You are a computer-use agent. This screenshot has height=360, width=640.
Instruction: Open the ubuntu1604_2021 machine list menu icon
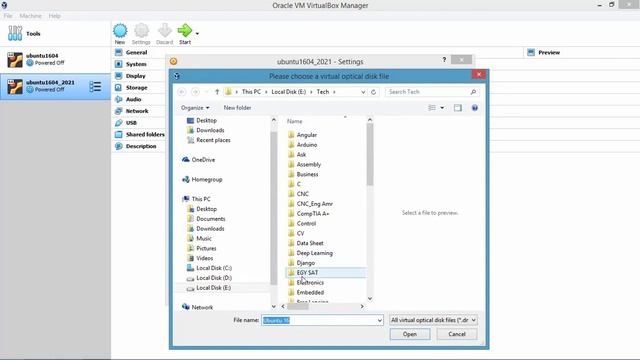tap(95, 87)
